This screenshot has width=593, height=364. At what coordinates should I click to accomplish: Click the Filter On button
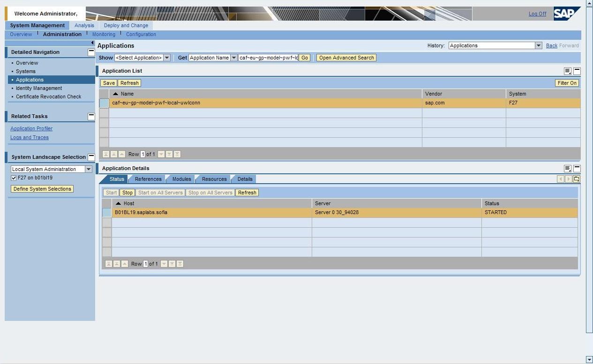pos(567,83)
